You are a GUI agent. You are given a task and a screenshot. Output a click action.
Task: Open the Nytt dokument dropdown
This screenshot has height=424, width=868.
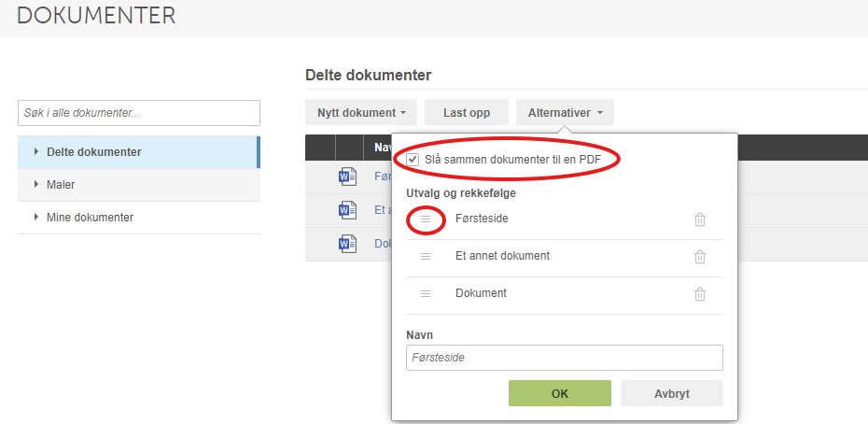click(362, 112)
